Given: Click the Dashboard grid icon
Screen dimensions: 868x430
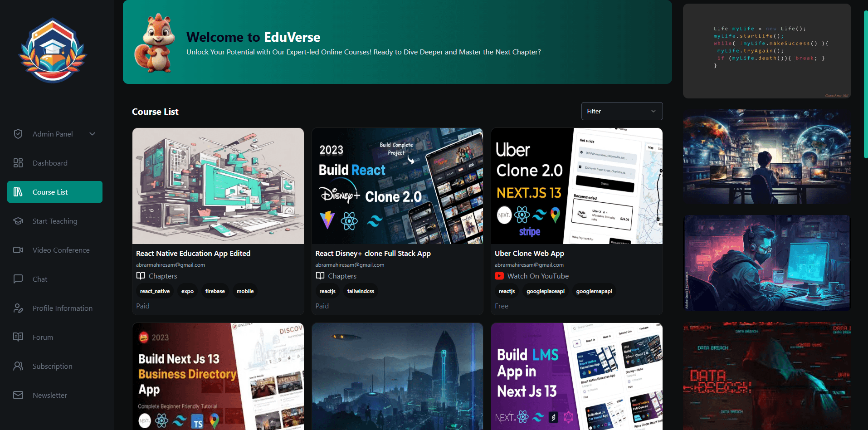Looking at the screenshot, I should pos(18,163).
